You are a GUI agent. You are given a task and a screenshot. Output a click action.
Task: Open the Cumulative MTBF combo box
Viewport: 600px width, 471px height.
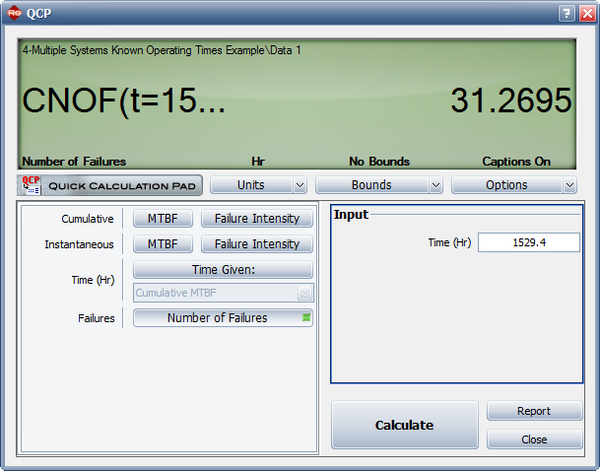223,293
